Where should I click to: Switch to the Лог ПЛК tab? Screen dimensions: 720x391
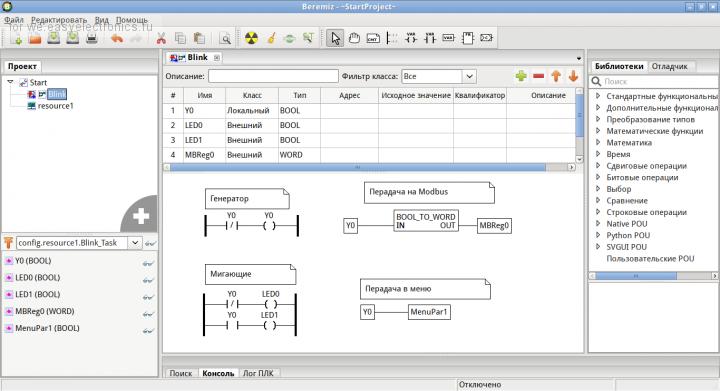[x=258, y=373]
